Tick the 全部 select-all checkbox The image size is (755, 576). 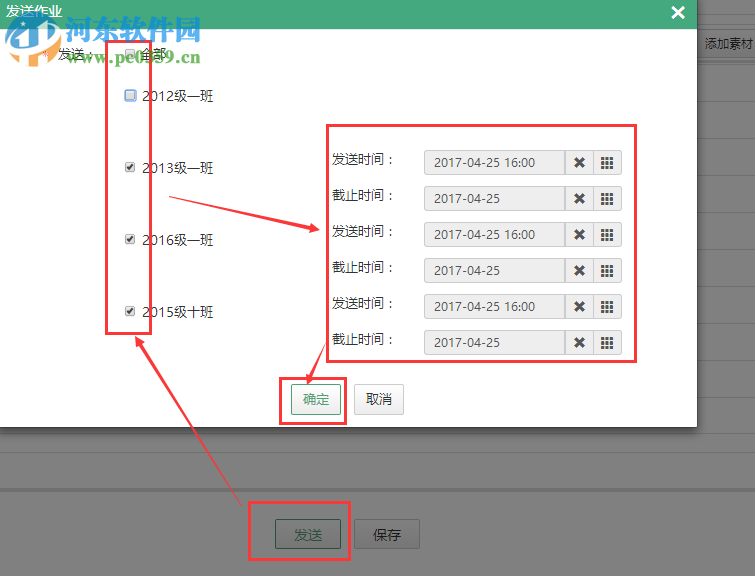[x=130, y=53]
